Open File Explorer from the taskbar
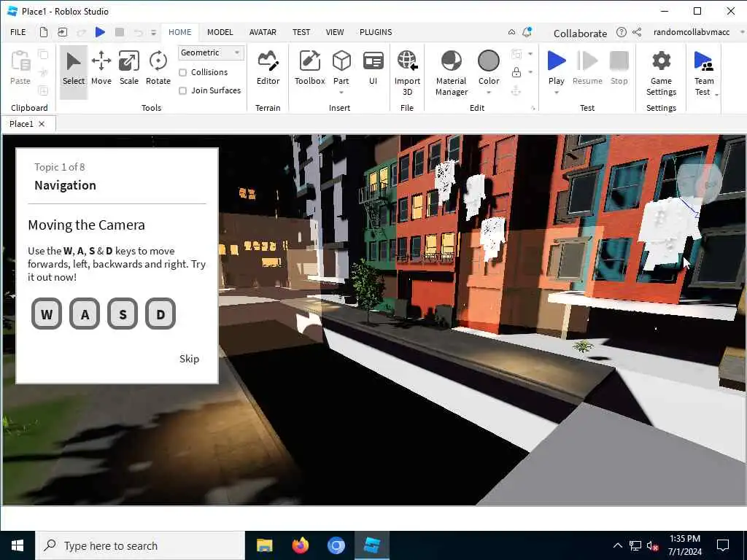The image size is (747, 560). pyautogui.click(x=264, y=545)
